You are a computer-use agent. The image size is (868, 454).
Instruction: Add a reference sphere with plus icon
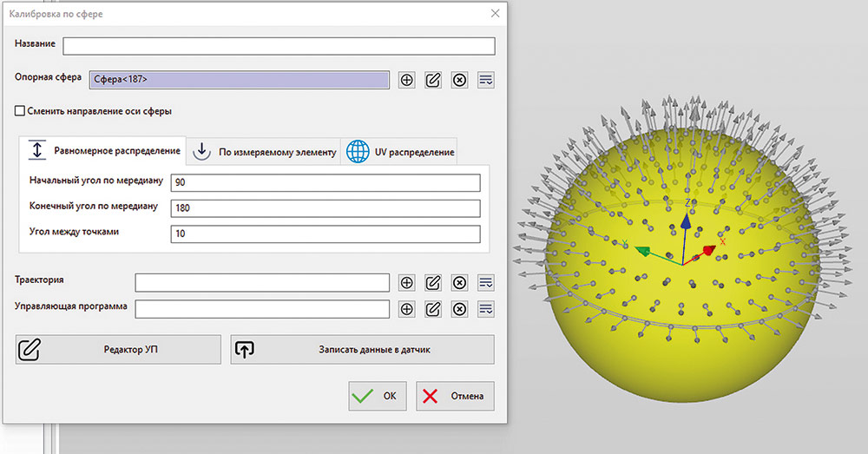(407, 80)
